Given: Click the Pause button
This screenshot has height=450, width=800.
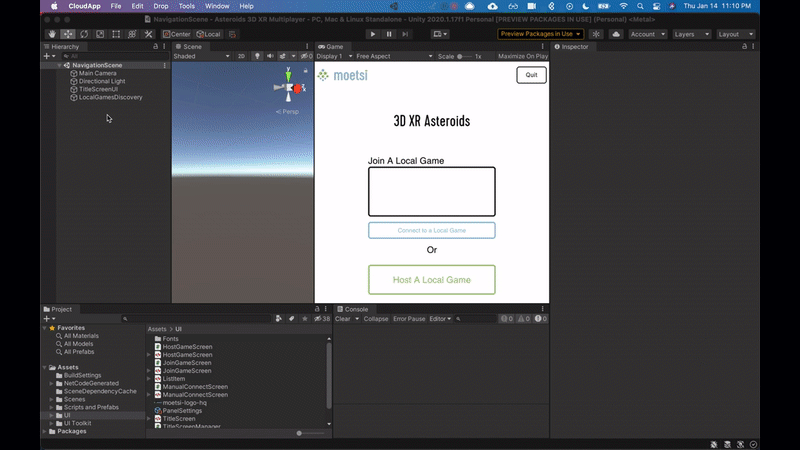Looking at the screenshot, I should coord(389,34).
